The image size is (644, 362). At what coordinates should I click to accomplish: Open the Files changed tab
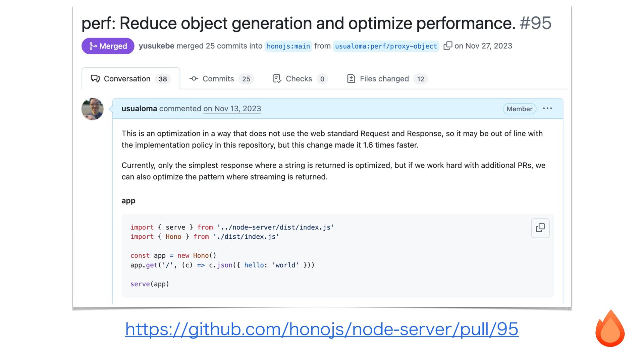(x=384, y=79)
